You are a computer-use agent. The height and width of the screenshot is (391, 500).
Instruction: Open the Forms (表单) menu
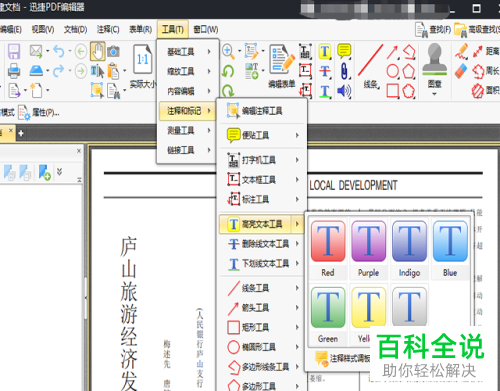point(141,29)
